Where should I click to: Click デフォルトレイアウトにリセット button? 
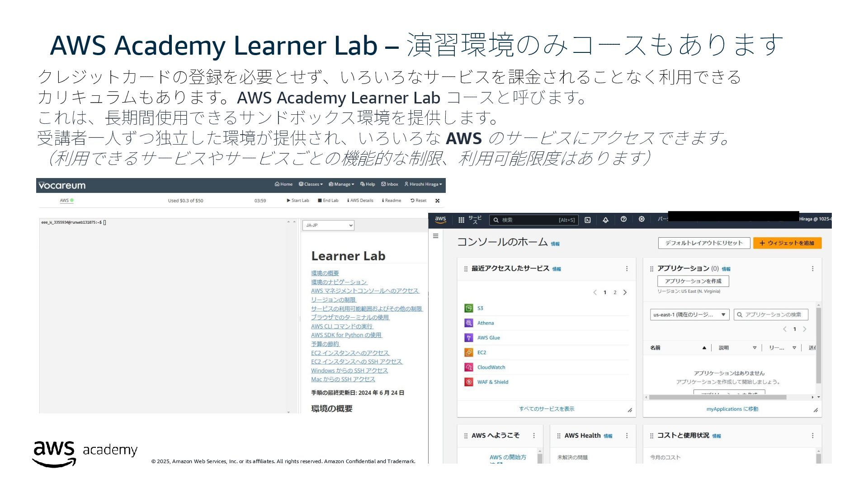(x=704, y=243)
